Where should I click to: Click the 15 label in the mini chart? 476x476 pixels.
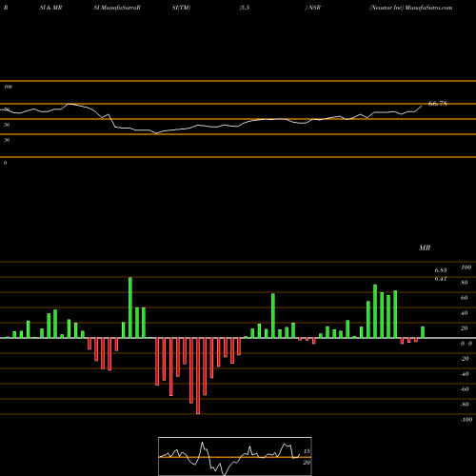point(307,451)
